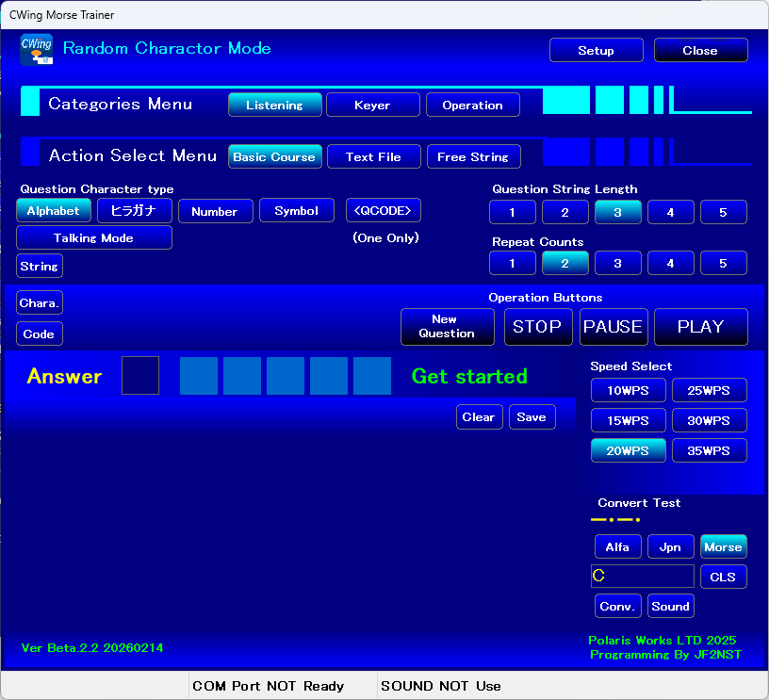This screenshot has height=700, width=769.
Task: Pause the Morse playback
Action: (x=614, y=327)
